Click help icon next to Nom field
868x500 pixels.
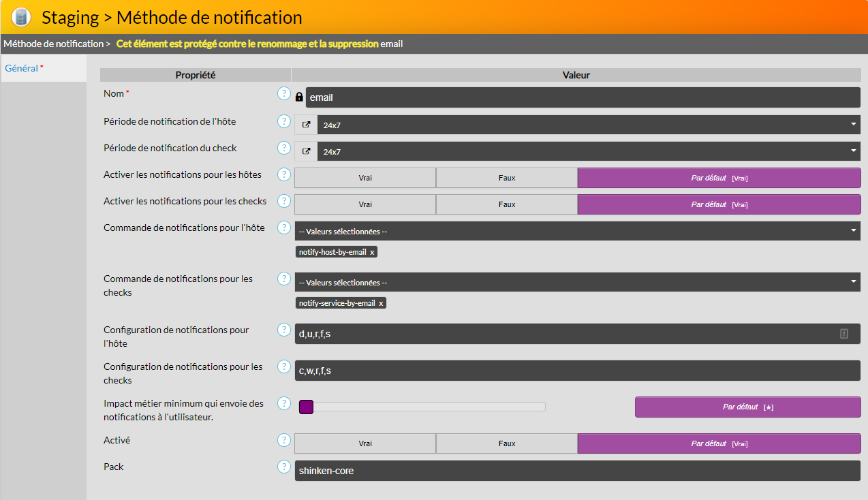tap(284, 94)
